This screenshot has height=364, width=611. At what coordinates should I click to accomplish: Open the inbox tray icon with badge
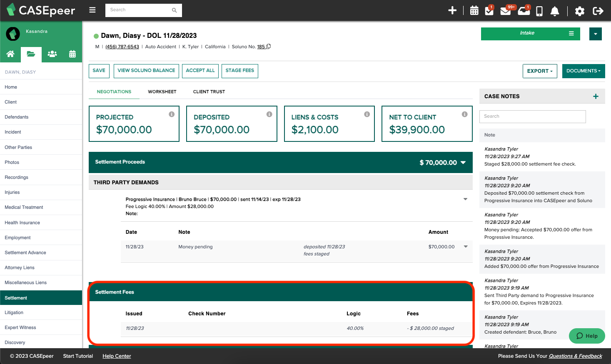click(x=524, y=10)
